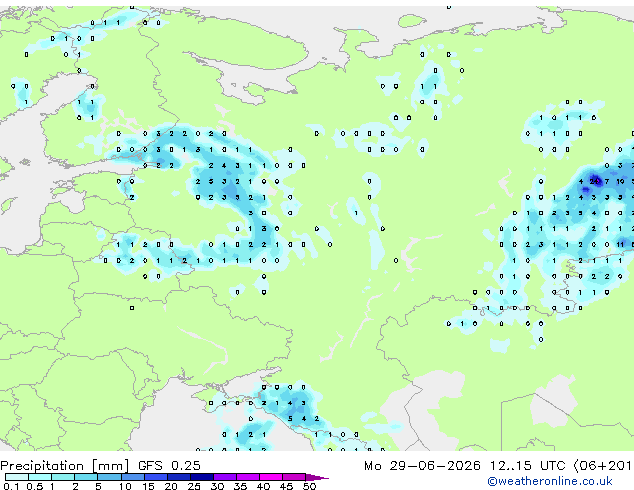Screen dimensions: 634x490
Task: Pick the 1–2 mm legend swatch
Action: (x=63, y=477)
